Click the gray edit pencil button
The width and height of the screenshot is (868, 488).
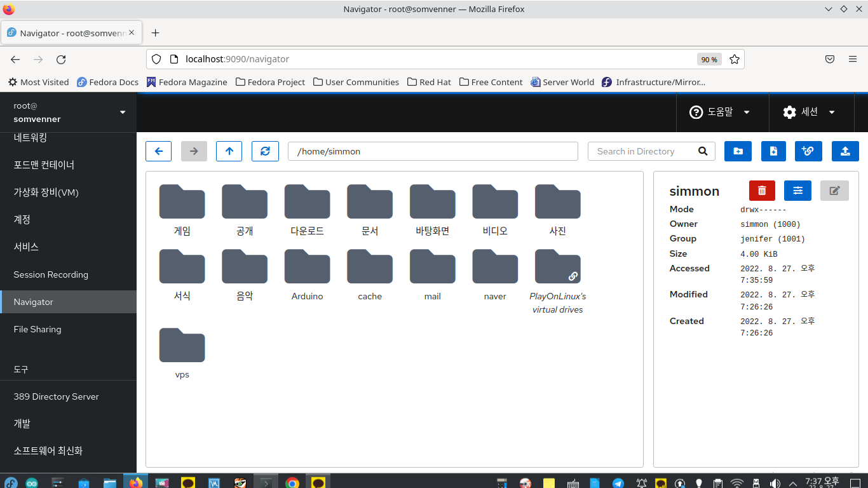coord(834,191)
